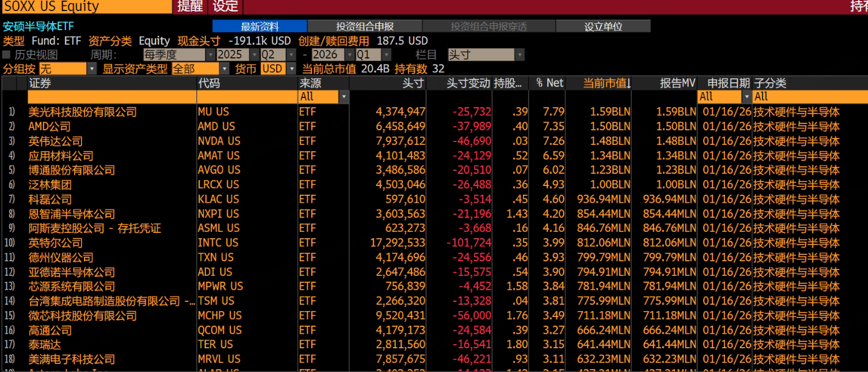
Task: Open the 显示资产类型 全部 dropdown
Action: click(200, 68)
